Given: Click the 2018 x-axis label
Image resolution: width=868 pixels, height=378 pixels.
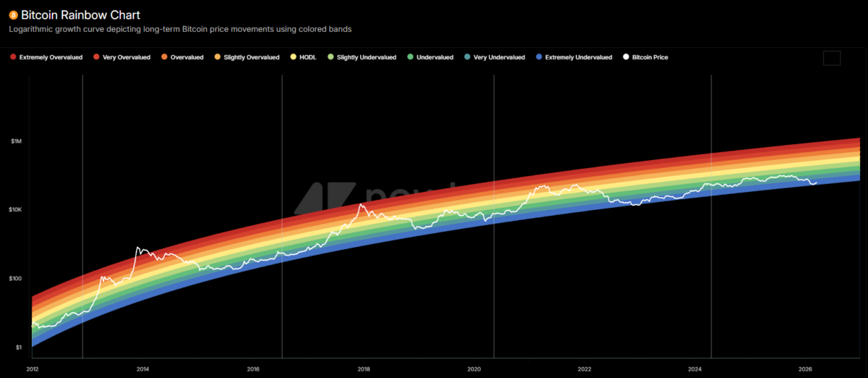Looking at the screenshot, I should (364, 369).
